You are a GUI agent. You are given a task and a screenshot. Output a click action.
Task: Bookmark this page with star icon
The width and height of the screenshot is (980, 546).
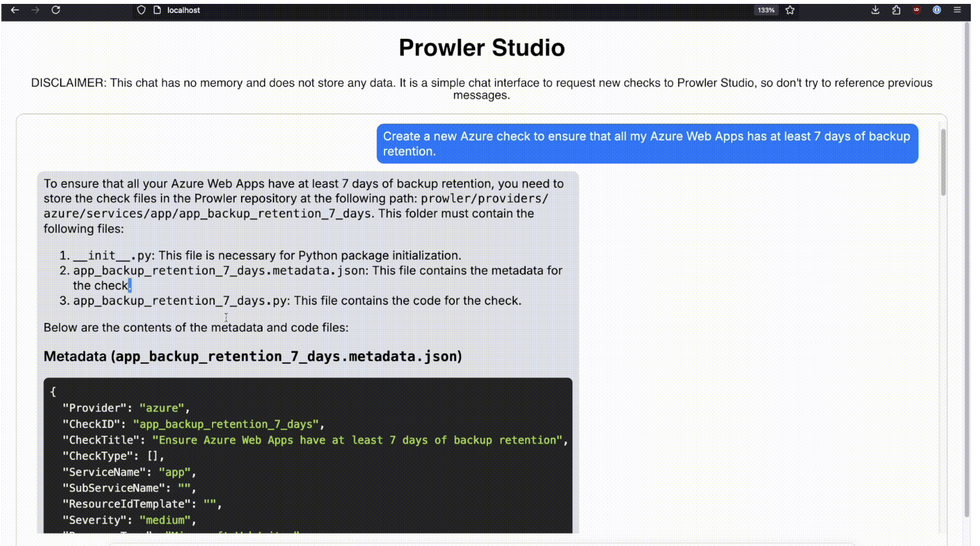click(x=790, y=10)
